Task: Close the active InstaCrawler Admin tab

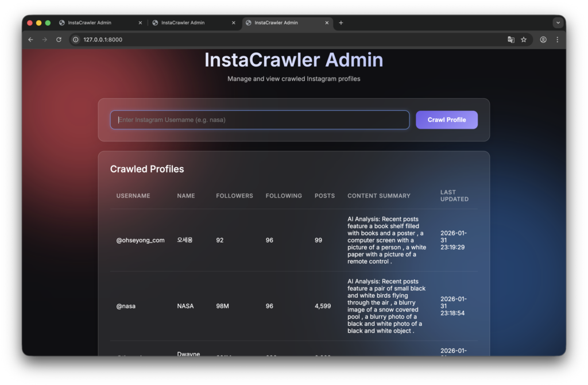Action: pos(327,23)
